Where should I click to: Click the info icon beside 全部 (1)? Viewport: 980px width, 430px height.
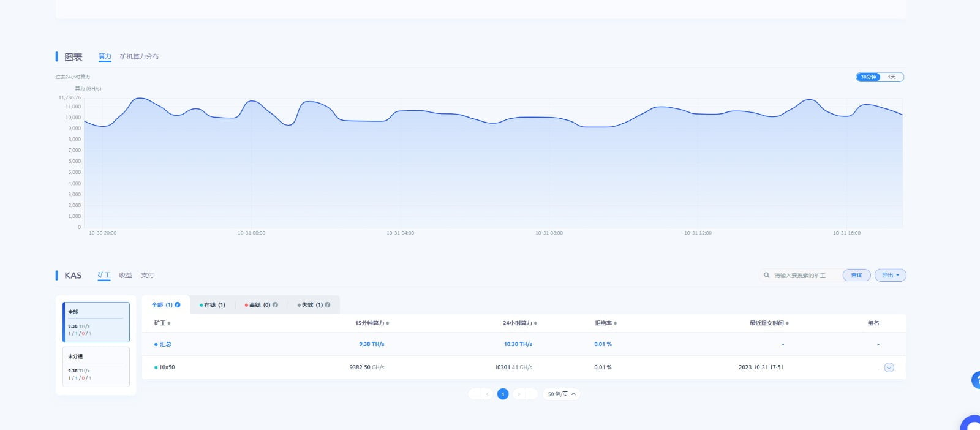click(178, 305)
